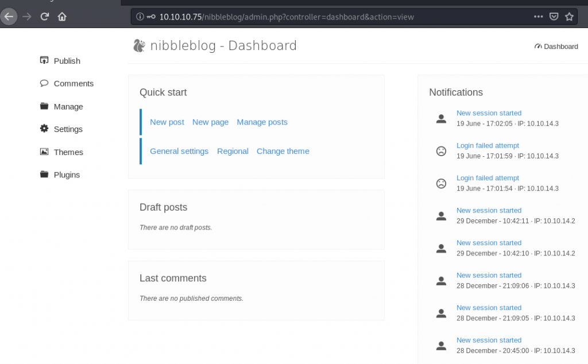
Task: Save page to Pocket icon
Action: coord(554,17)
